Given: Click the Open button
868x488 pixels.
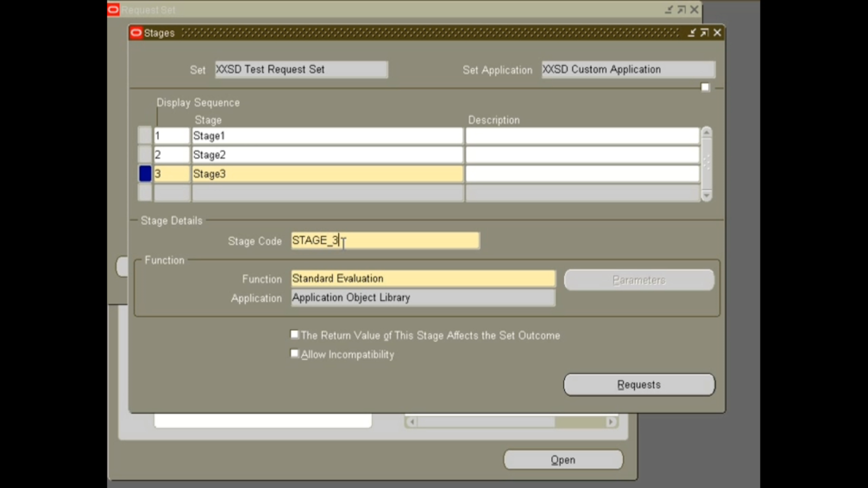Looking at the screenshot, I should coord(563,459).
